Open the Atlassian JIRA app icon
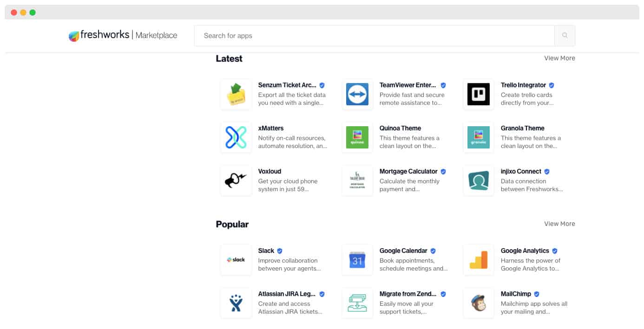Image resolution: width=644 pixels, height=329 pixels. point(236,303)
